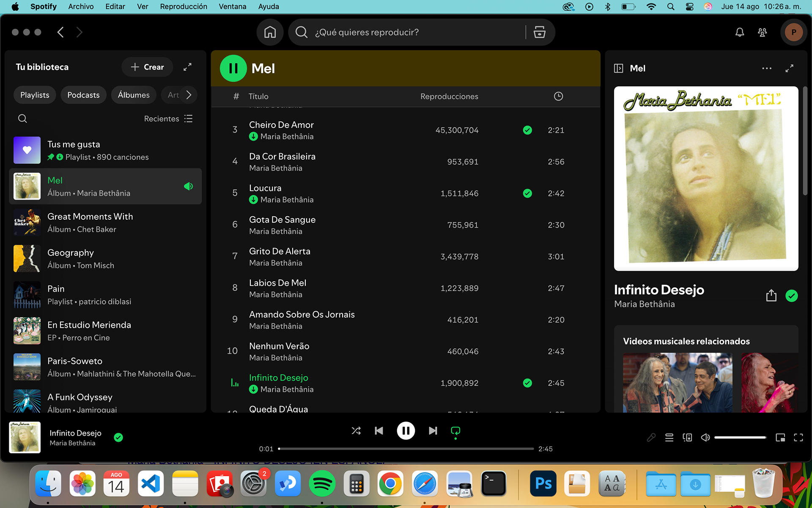Play first related music video thumbnail
This screenshot has height=508, width=812.
click(678, 382)
